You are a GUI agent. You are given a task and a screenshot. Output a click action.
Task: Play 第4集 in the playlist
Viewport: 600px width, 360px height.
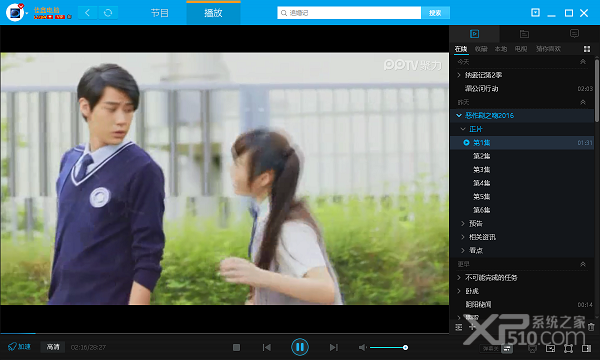[522, 183]
